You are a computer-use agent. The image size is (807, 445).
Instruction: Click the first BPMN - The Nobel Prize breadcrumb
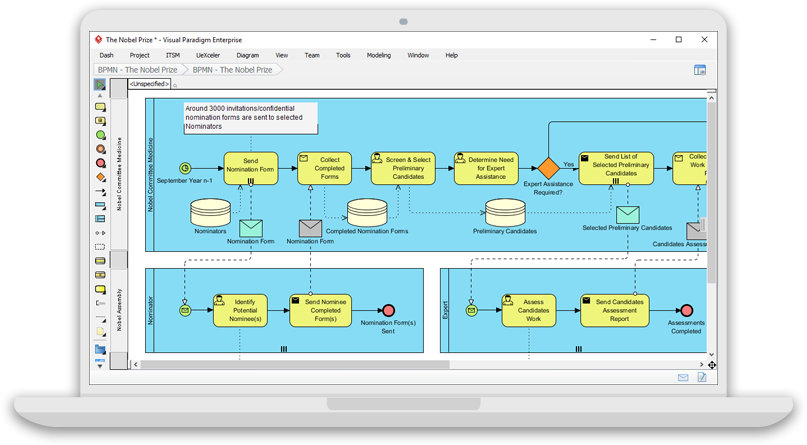click(137, 70)
